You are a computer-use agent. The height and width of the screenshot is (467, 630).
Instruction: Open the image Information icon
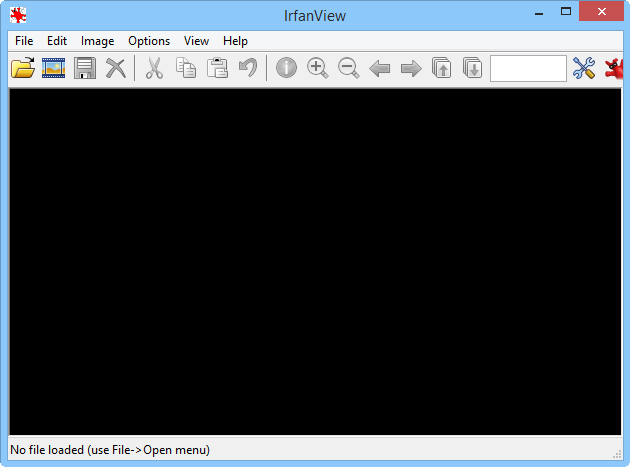point(286,68)
